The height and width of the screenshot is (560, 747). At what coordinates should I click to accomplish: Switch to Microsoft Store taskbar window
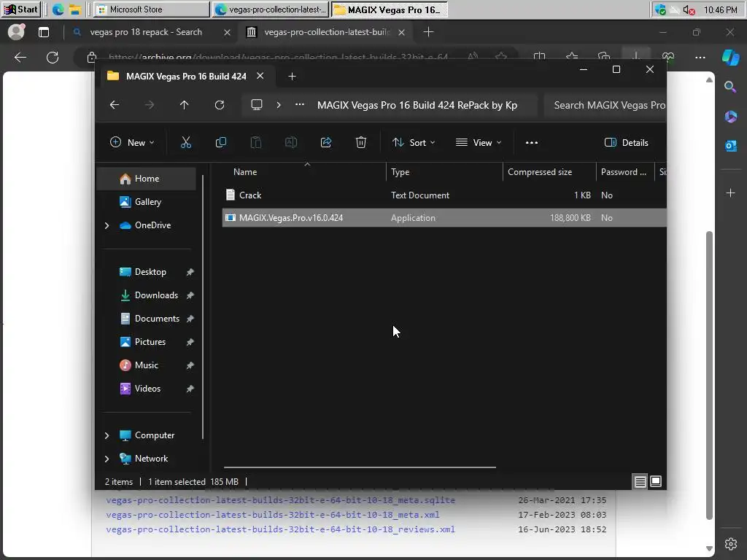(x=152, y=9)
